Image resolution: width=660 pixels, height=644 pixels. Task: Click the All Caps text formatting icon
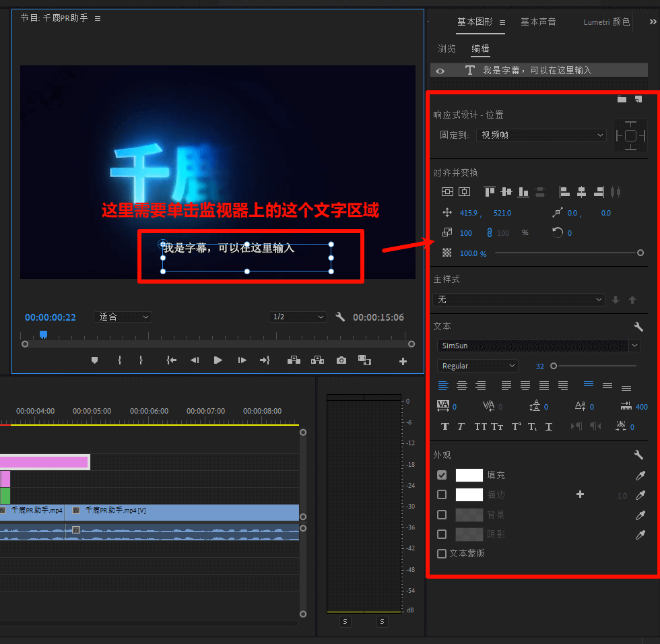coord(480,426)
